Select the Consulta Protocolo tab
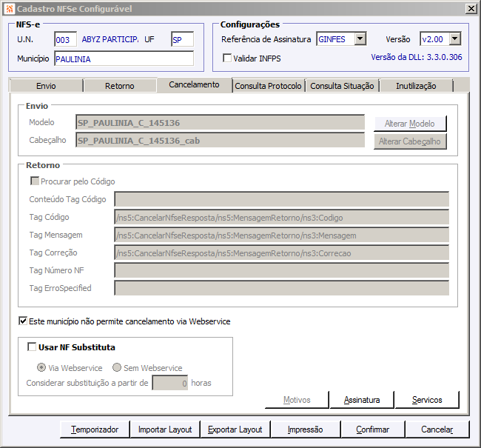 (x=268, y=86)
